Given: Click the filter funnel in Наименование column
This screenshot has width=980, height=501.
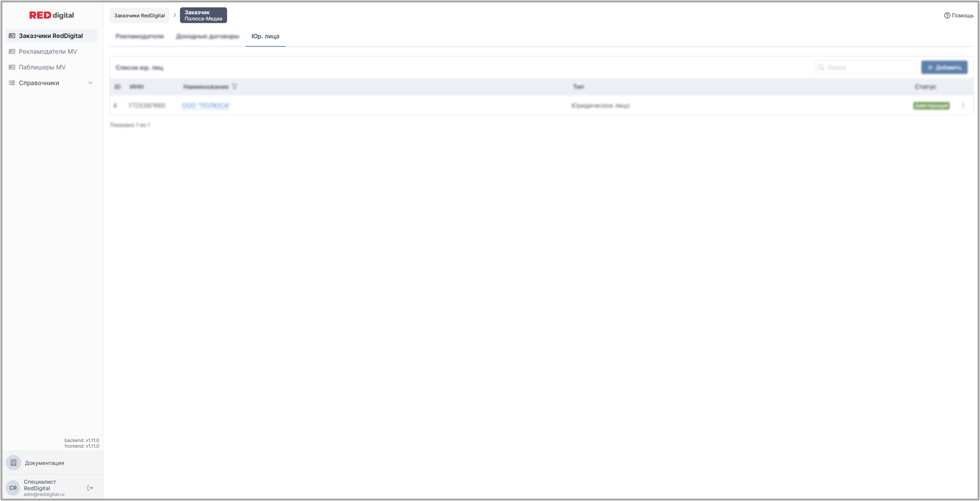Looking at the screenshot, I should coord(235,87).
